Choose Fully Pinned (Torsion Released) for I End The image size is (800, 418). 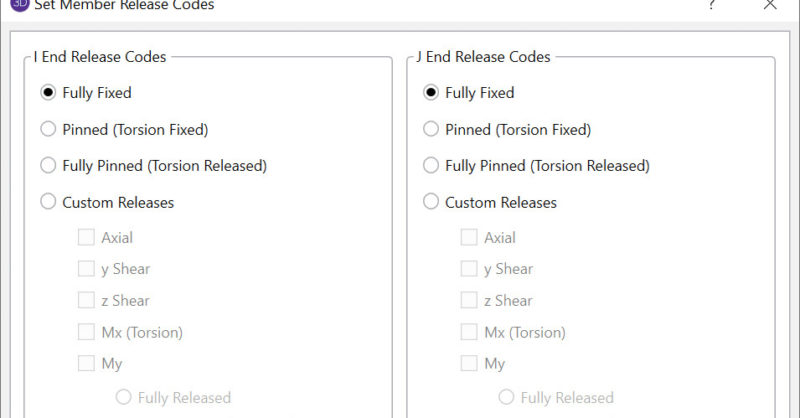pos(48,166)
